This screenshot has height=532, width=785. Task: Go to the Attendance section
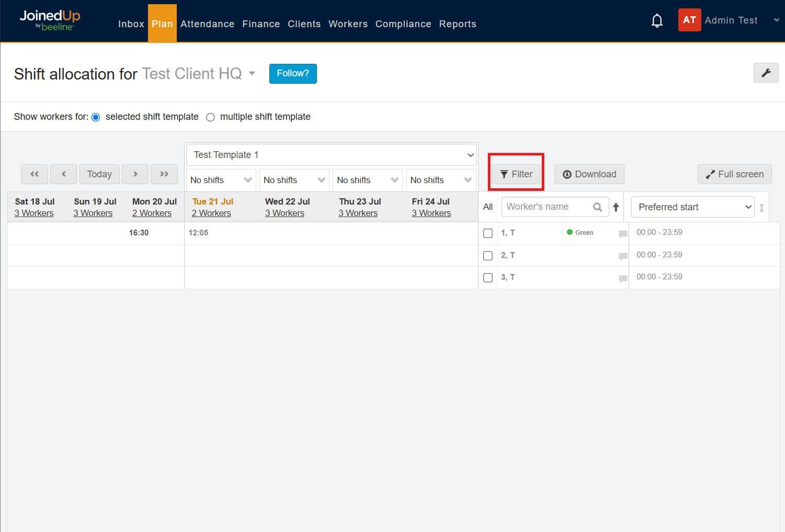tap(207, 24)
